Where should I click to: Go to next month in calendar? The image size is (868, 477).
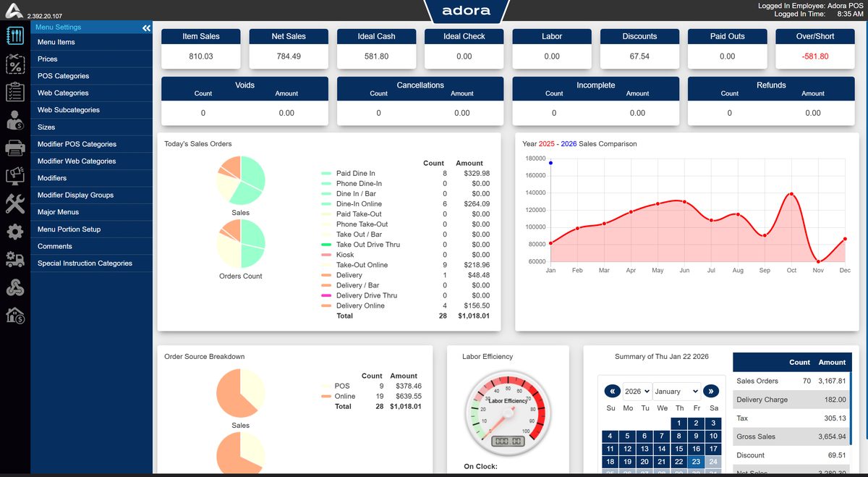(x=711, y=391)
